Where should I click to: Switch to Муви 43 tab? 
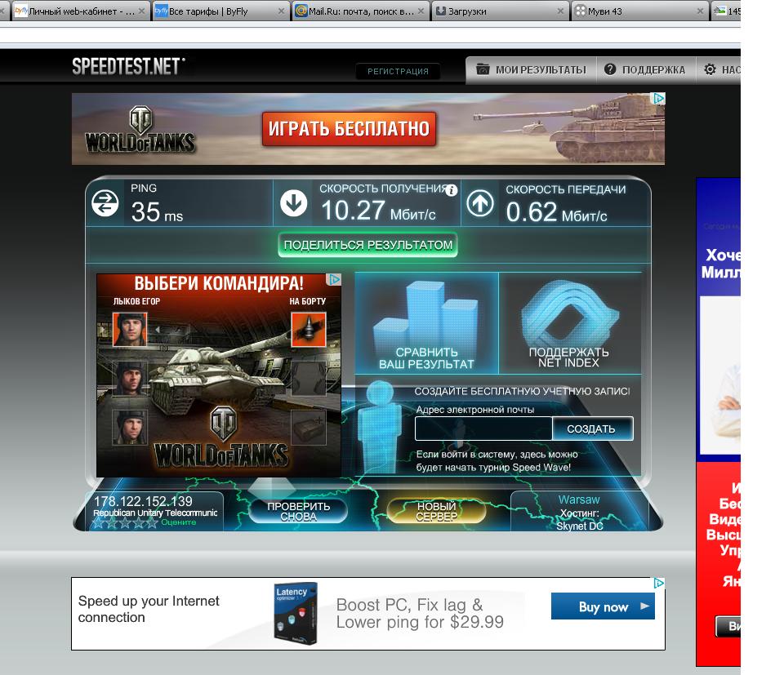click(x=639, y=11)
